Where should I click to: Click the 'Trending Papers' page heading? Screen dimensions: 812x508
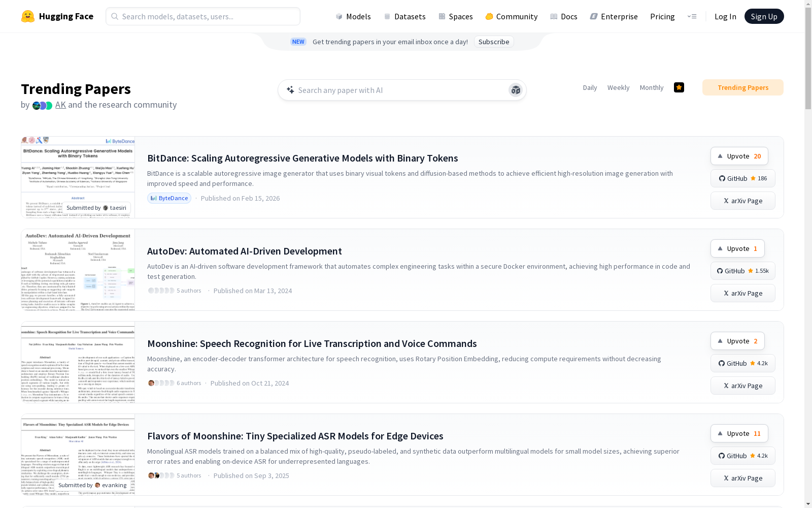point(76,89)
